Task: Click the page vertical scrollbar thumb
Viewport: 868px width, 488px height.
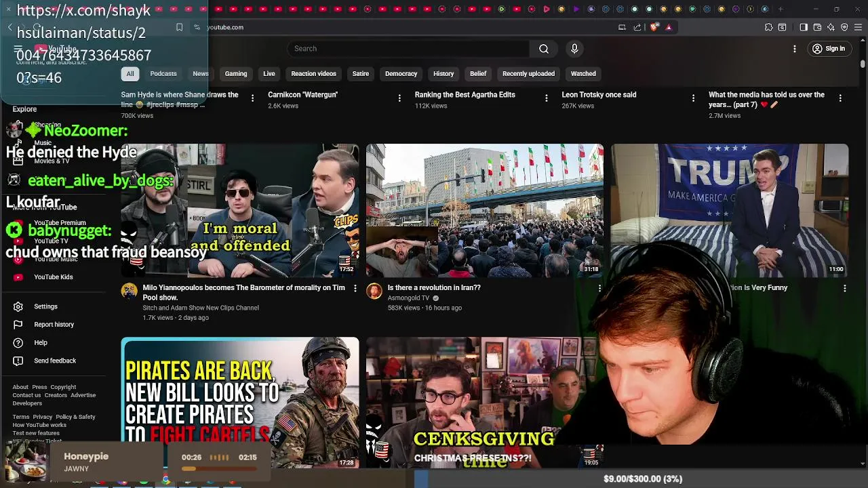Action: pos(863,63)
